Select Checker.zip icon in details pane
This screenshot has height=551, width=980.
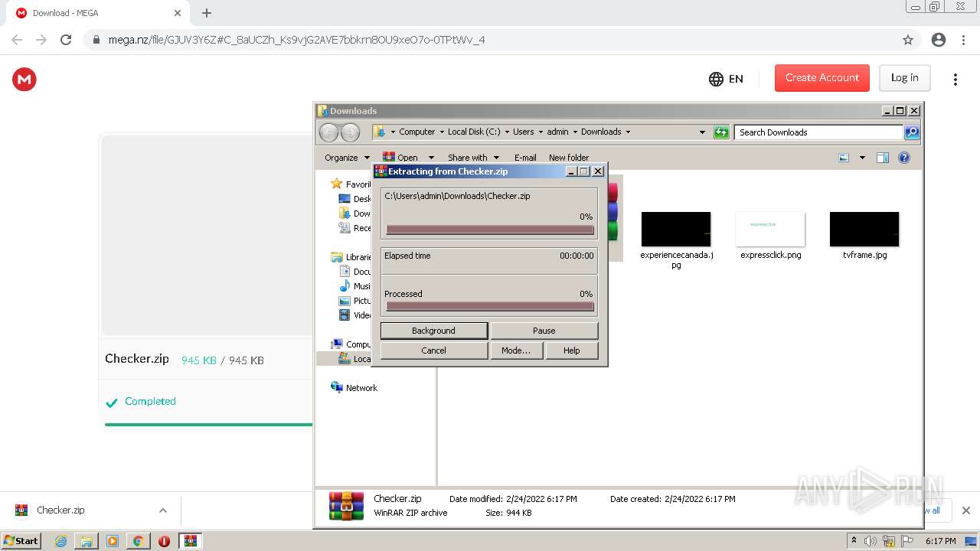point(346,505)
